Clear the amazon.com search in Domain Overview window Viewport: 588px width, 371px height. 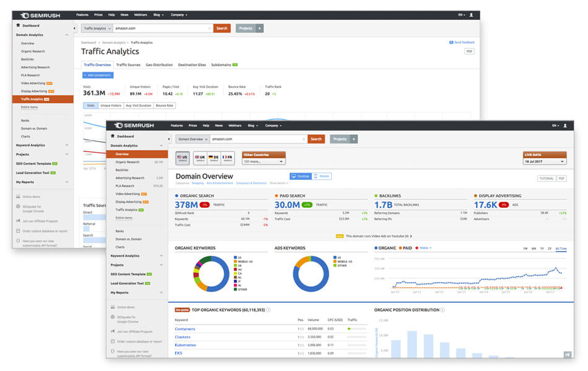(303, 139)
